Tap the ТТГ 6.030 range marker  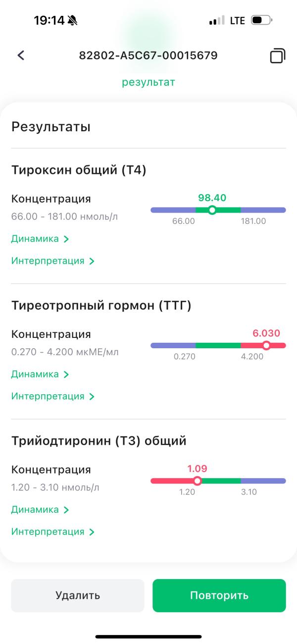266,345
